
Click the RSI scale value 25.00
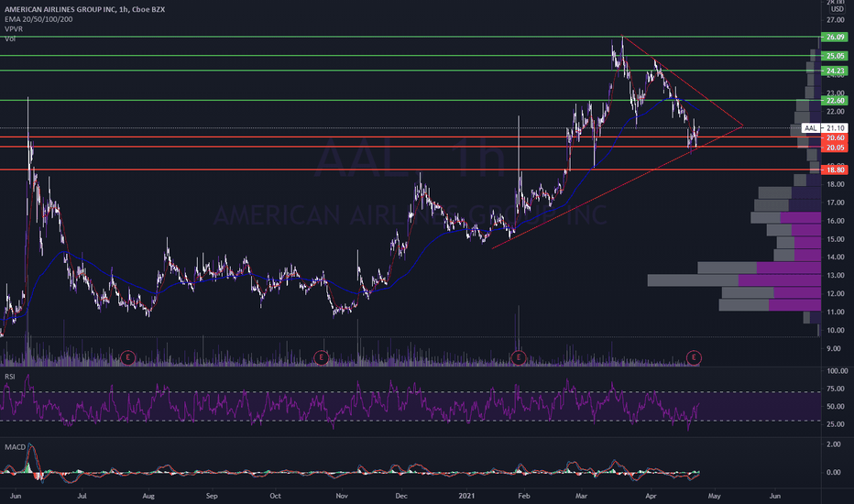[x=836, y=424]
